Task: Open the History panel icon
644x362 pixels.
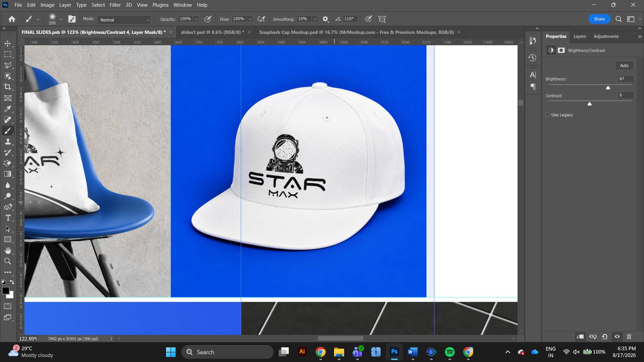Action: click(x=533, y=58)
